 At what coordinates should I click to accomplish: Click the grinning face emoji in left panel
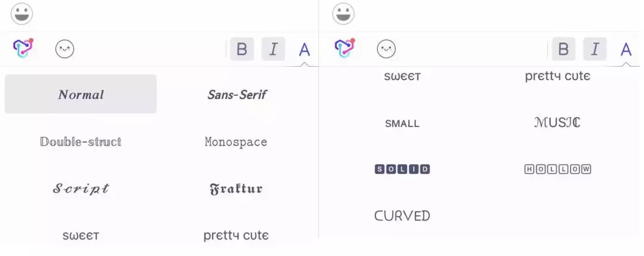(22, 14)
